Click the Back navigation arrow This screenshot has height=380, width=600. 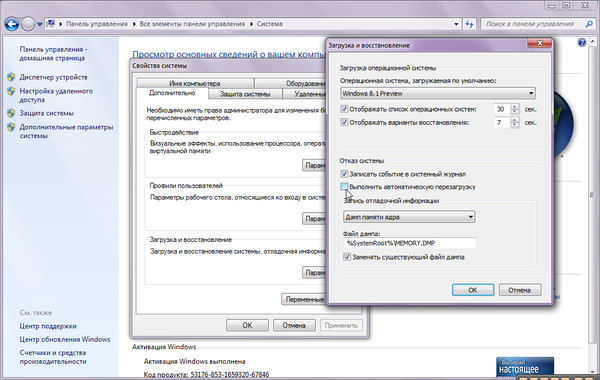tap(12, 24)
